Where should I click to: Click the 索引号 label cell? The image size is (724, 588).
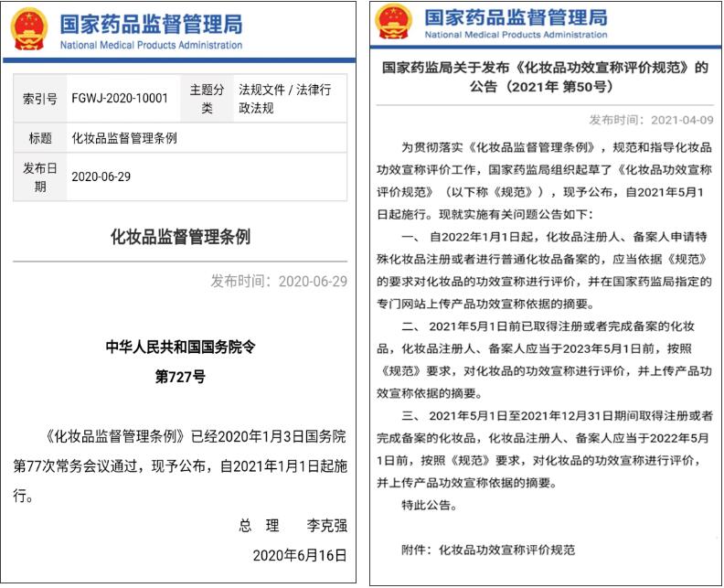coord(39,99)
